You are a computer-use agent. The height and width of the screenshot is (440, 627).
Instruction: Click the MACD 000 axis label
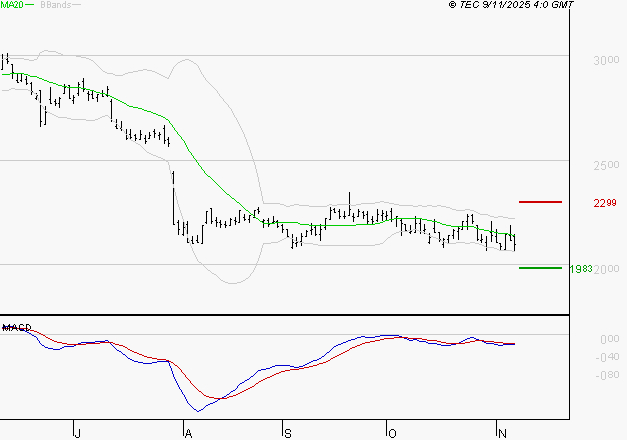610,339
